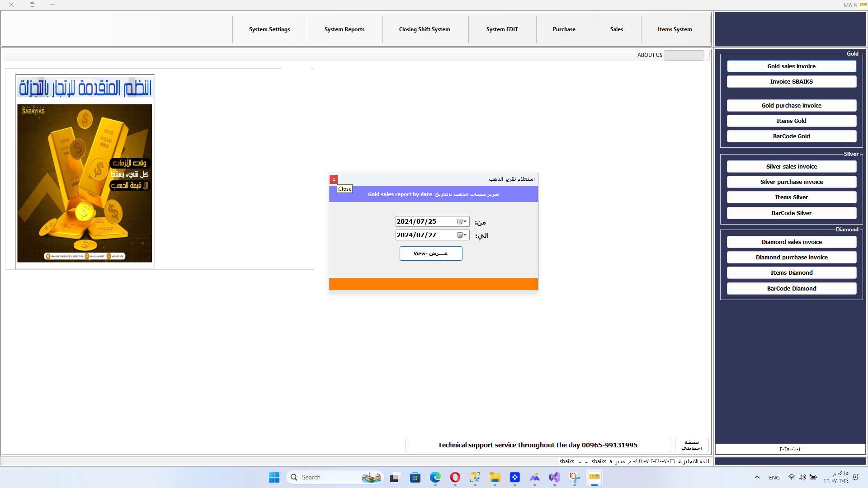Open the Items System menu
868x488 pixels.
point(675,29)
